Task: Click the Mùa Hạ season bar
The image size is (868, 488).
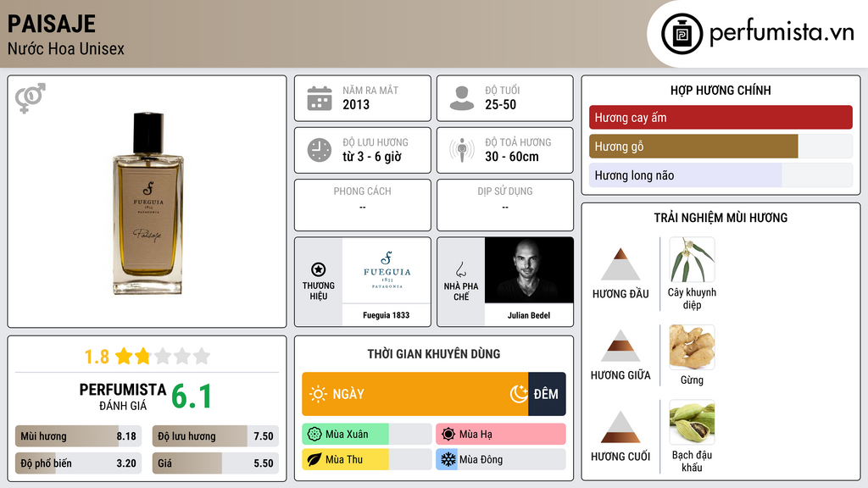Action: (x=501, y=435)
